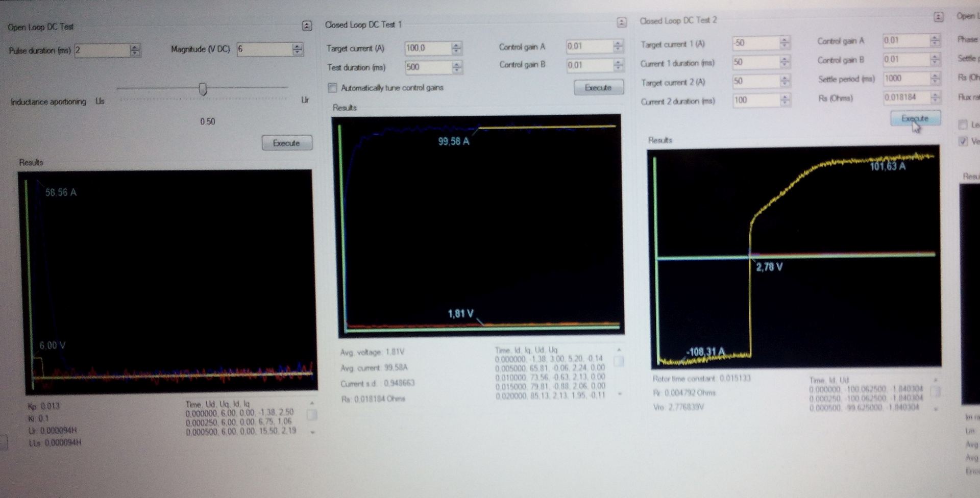Click the Closed Loop Test 1 data scrollbar
The width and height of the screenshot is (980, 498).
pos(619,371)
